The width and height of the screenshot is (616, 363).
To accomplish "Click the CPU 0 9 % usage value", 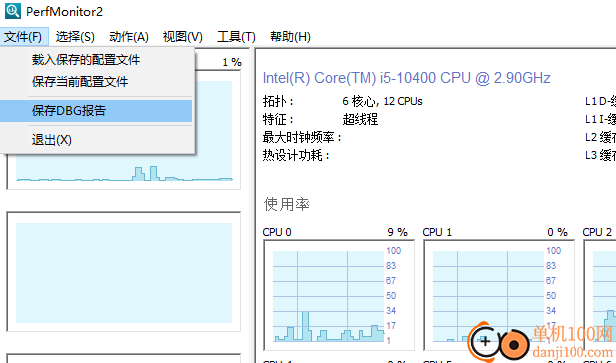I will [x=398, y=232].
